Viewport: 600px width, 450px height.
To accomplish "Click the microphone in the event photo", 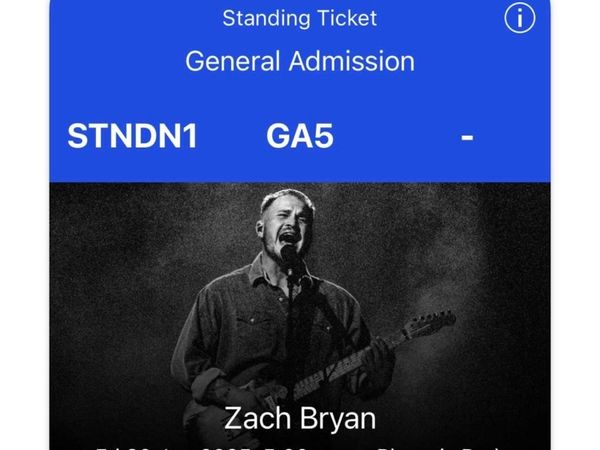I will [289, 254].
